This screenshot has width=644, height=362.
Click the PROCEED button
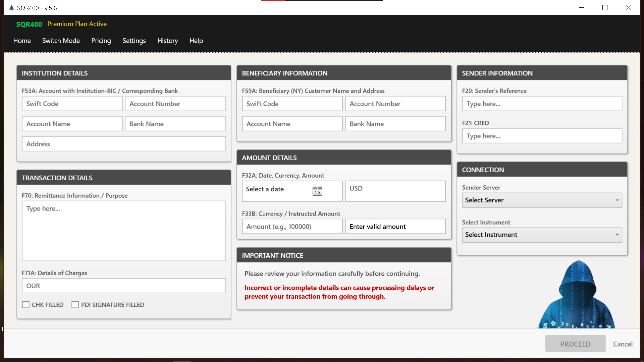[575, 344]
